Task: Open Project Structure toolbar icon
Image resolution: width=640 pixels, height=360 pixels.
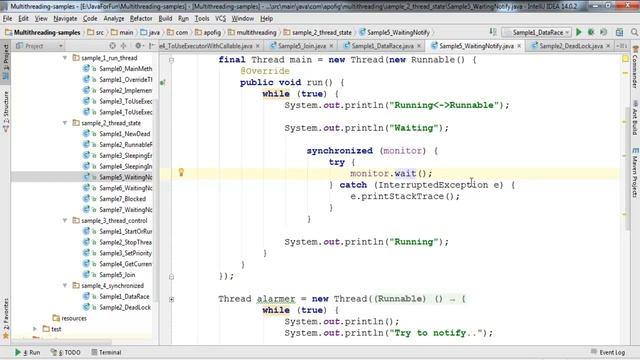Action: click(619, 32)
